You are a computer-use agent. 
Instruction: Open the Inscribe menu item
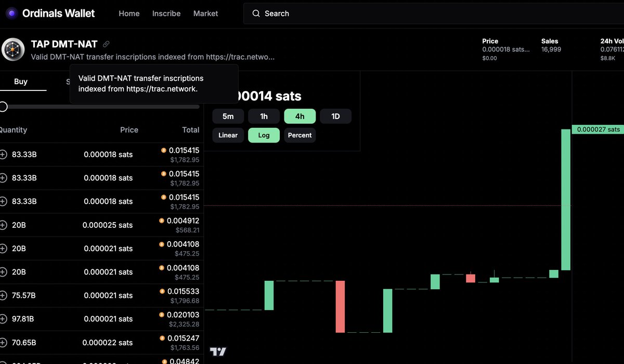tap(166, 14)
